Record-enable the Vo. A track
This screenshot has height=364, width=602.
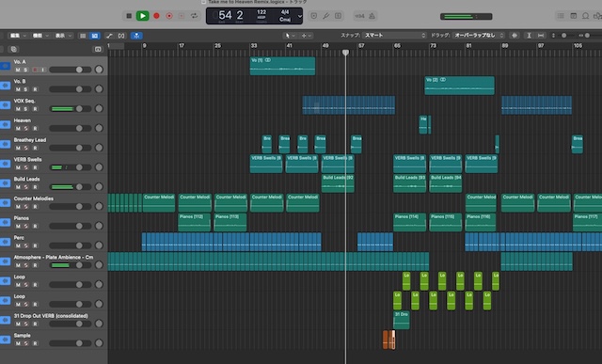[35, 70]
